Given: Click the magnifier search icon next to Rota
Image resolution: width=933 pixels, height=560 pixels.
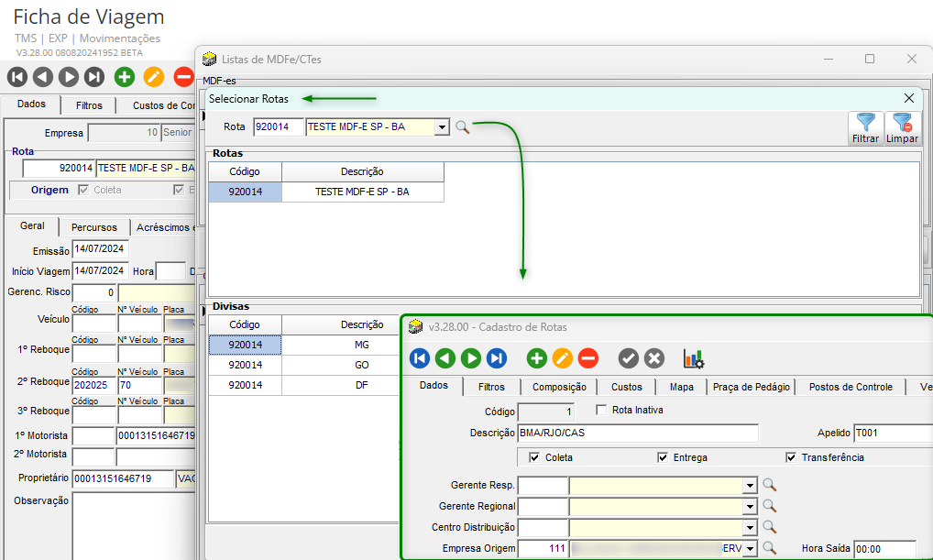Looking at the screenshot, I should [x=463, y=127].
